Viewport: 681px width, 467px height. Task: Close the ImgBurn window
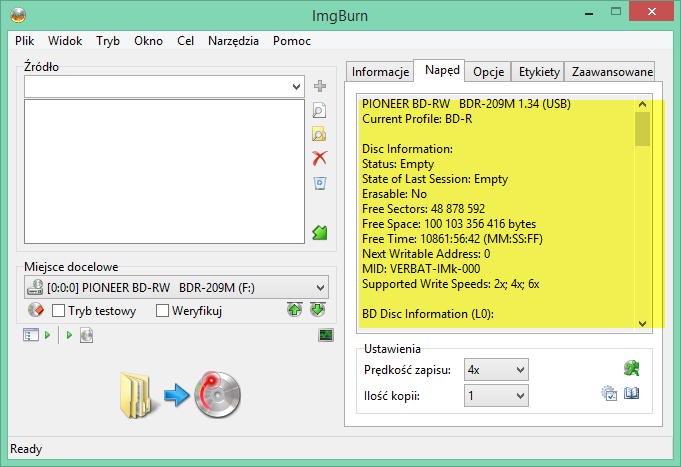tap(651, 12)
